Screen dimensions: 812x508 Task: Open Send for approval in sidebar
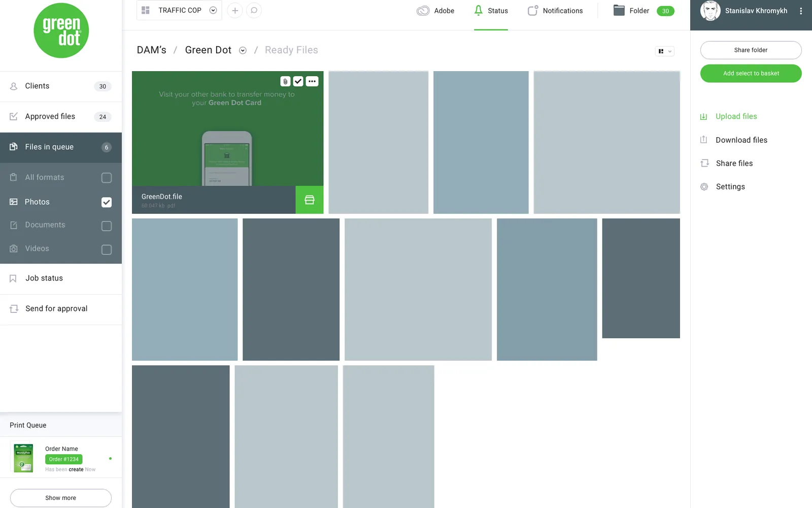(61, 309)
